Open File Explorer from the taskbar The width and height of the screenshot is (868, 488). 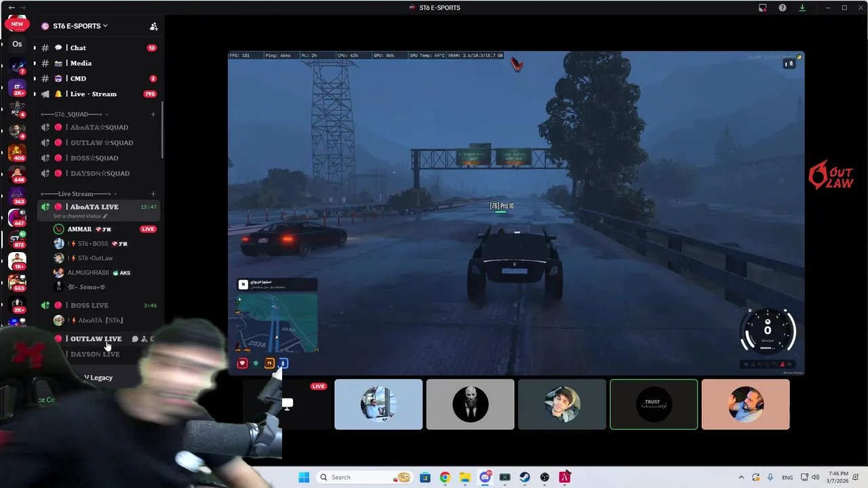click(x=465, y=477)
